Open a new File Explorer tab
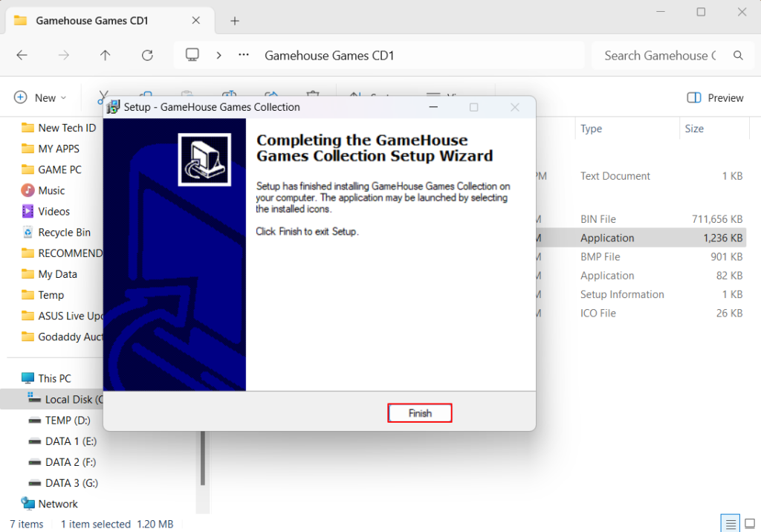The width and height of the screenshot is (761, 532). coord(234,20)
